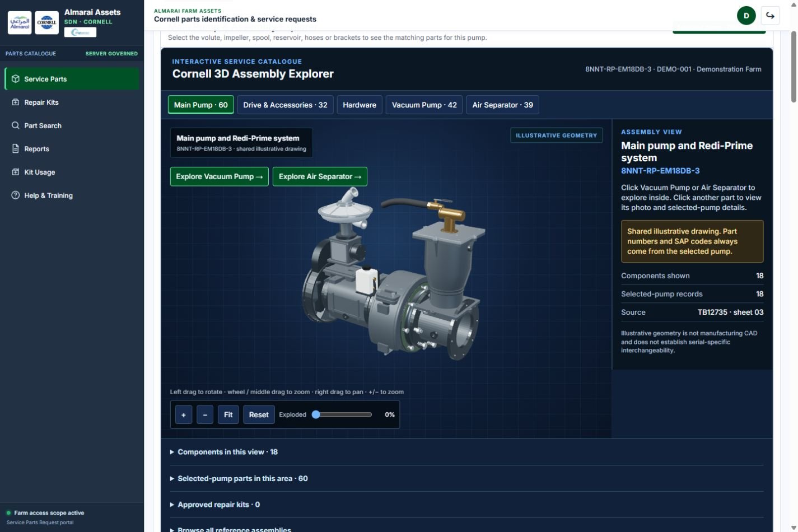This screenshot has width=798, height=532.
Task: Click the Service Parts box icon
Action: point(16,79)
